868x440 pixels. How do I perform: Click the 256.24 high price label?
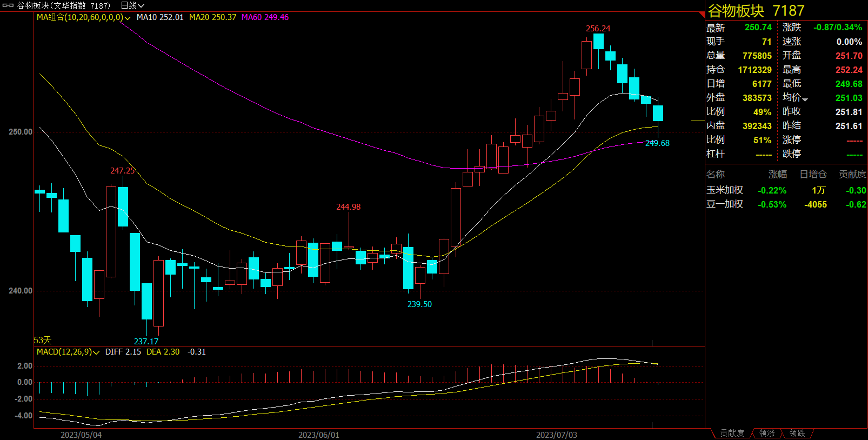click(x=598, y=29)
